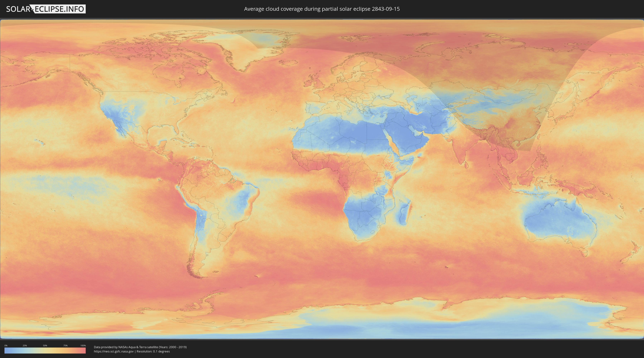Click the 75% legend label

pos(65,345)
